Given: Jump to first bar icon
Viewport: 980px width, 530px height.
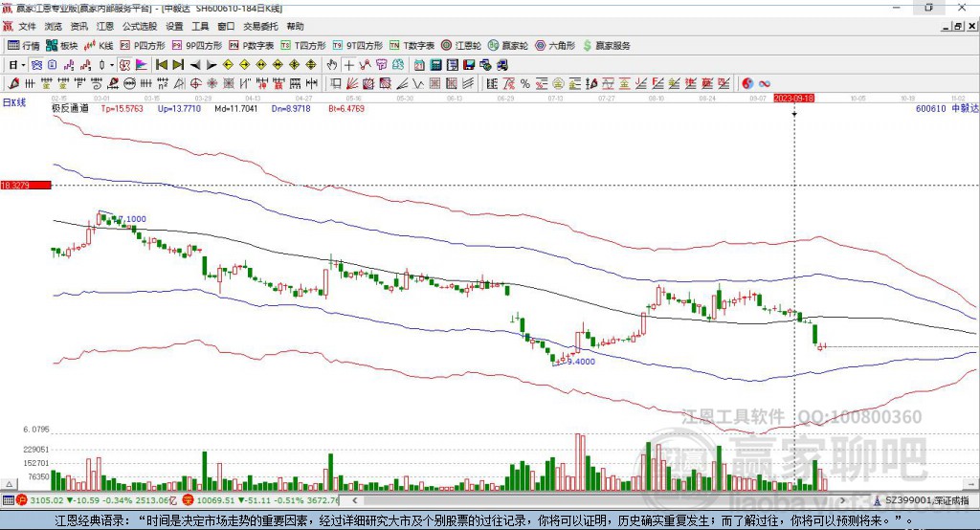Looking at the screenshot, I should tap(161, 65).
